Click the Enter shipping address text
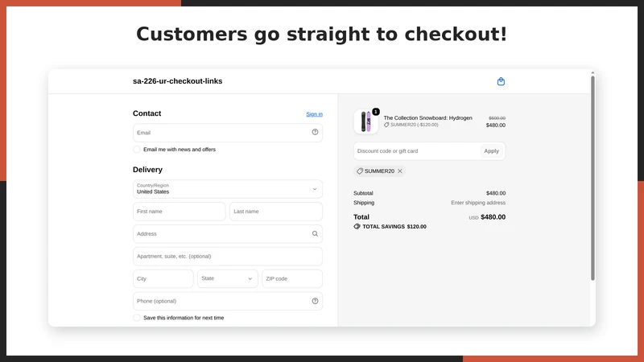 point(478,203)
